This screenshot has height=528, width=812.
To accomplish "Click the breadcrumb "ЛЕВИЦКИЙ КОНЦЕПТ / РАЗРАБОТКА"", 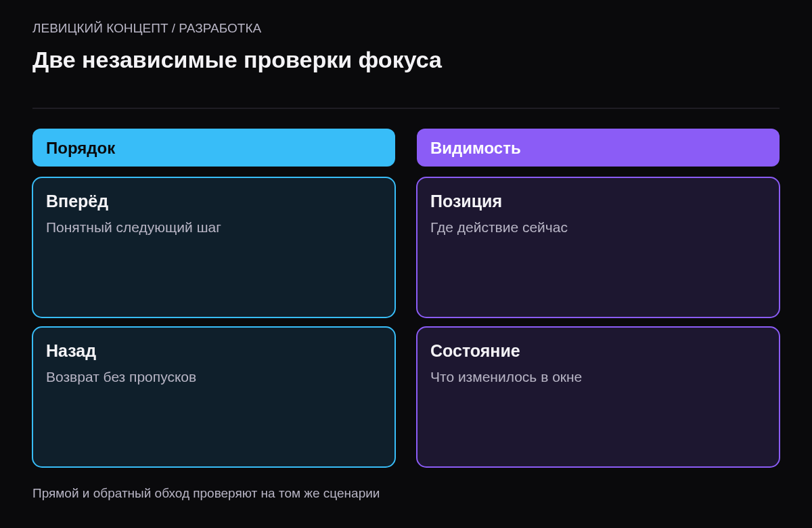I will [x=147, y=28].
